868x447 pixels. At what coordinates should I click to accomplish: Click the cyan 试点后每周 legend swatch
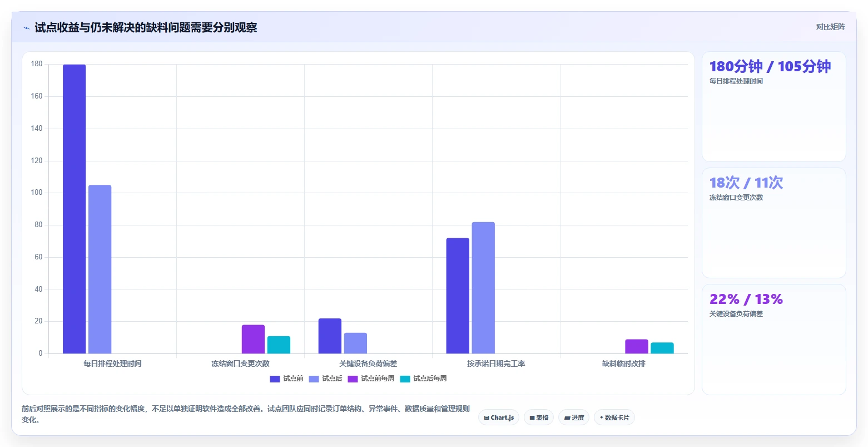pyautogui.click(x=405, y=379)
